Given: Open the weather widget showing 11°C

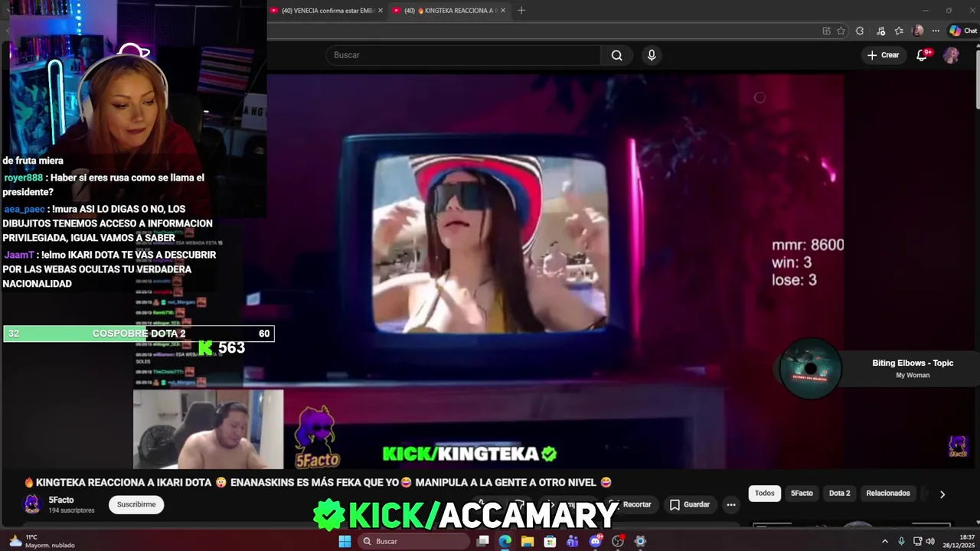Looking at the screenshot, I should pos(42,541).
